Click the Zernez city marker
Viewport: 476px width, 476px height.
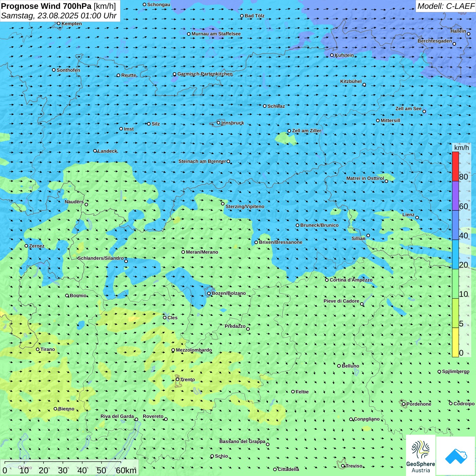pyautogui.click(x=26, y=246)
